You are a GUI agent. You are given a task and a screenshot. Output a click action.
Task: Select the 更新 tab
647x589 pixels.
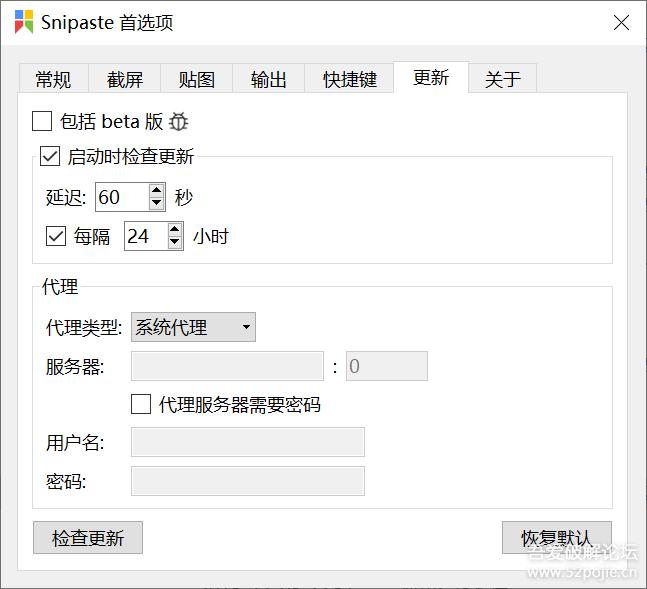pyautogui.click(x=431, y=77)
